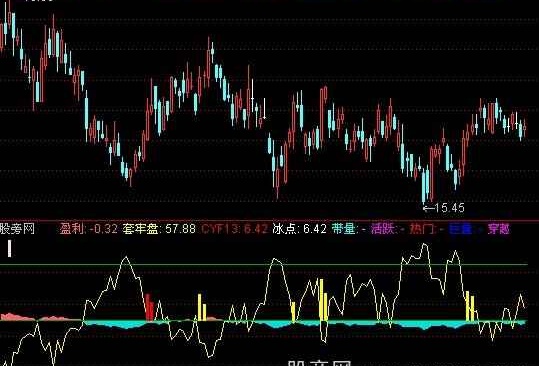
Task: Select the 活跃 indicator label
Action: pyautogui.click(x=388, y=229)
